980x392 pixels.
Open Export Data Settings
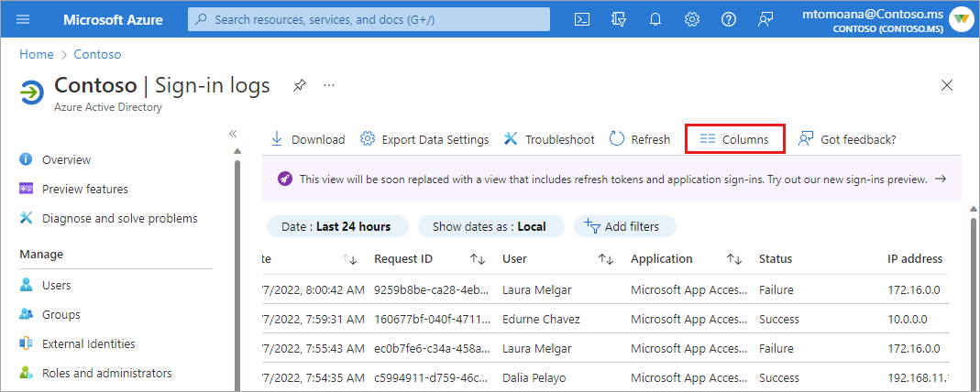coord(424,140)
